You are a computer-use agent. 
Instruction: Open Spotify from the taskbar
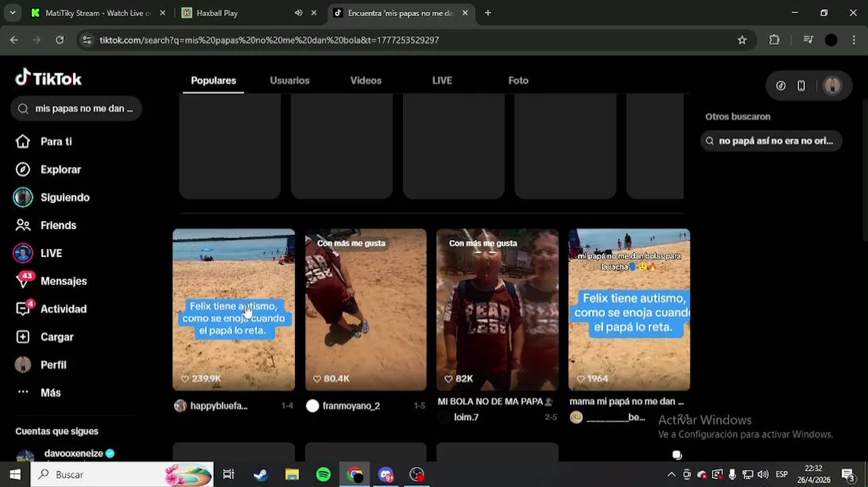click(323, 475)
